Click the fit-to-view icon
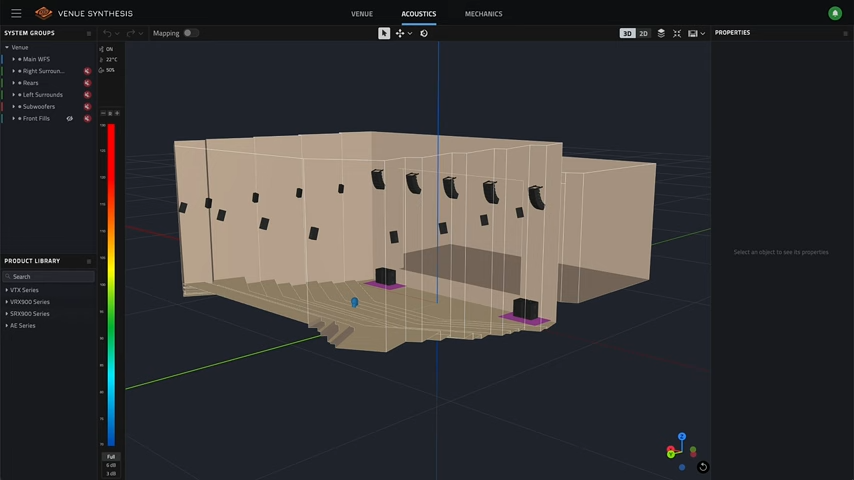Screen dimensions: 854x480 coord(677,33)
